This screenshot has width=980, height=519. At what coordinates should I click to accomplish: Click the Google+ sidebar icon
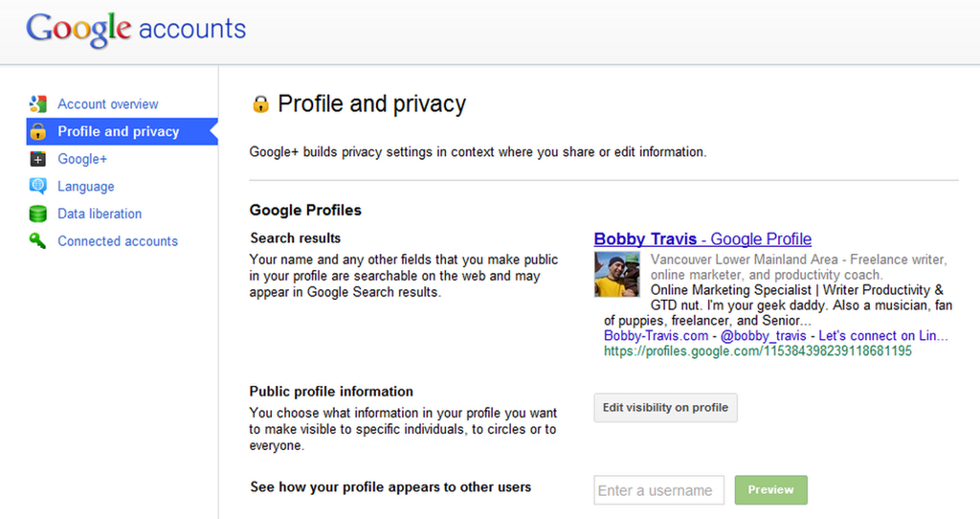click(38, 159)
